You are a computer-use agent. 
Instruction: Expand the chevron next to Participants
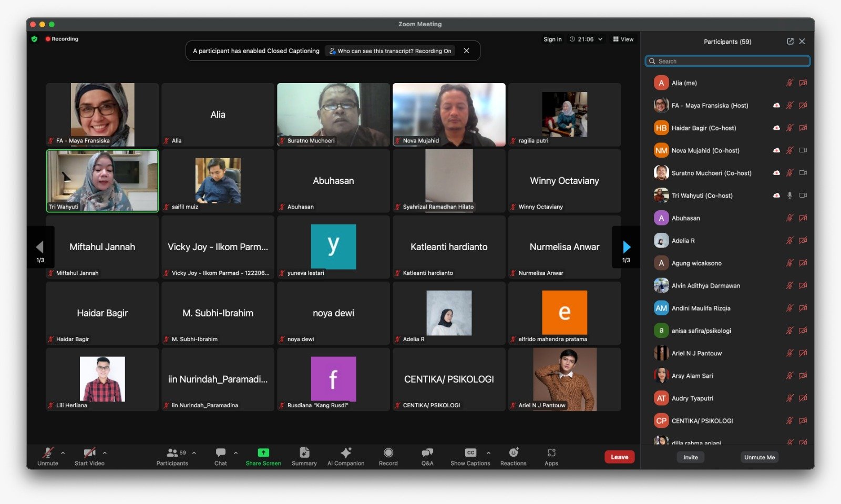pos(194,452)
